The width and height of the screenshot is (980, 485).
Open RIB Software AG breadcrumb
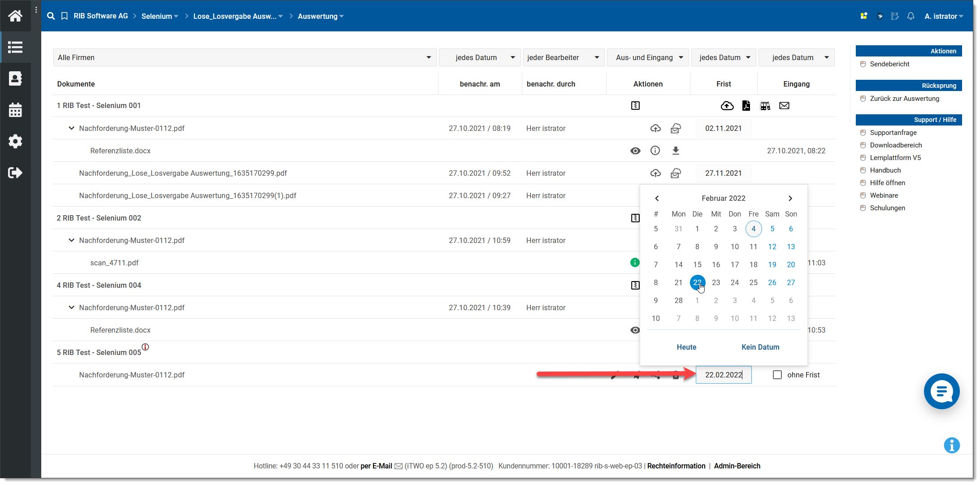point(101,16)
